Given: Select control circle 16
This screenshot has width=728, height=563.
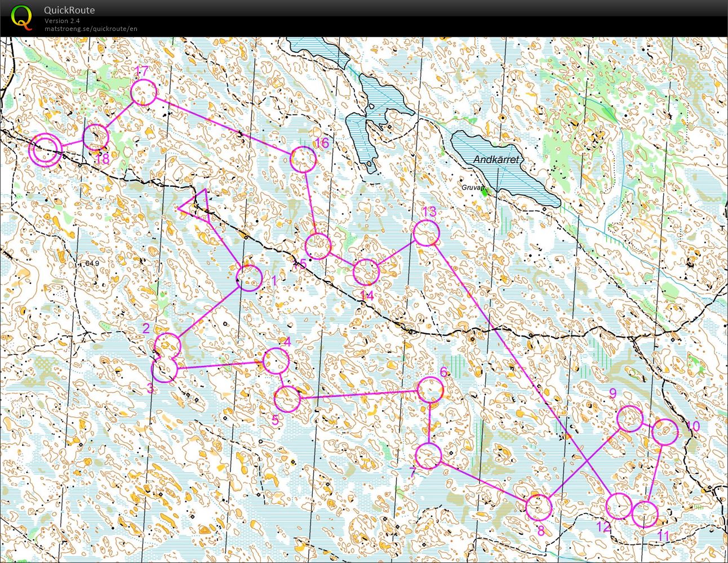Looking at the screenshot, I should 303,159.
